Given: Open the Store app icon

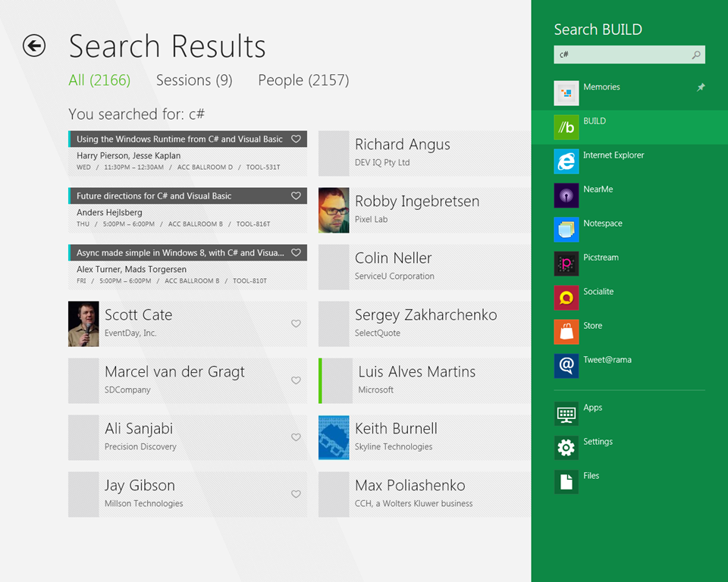Looking at the screenshot, I should tap(566, 332).
